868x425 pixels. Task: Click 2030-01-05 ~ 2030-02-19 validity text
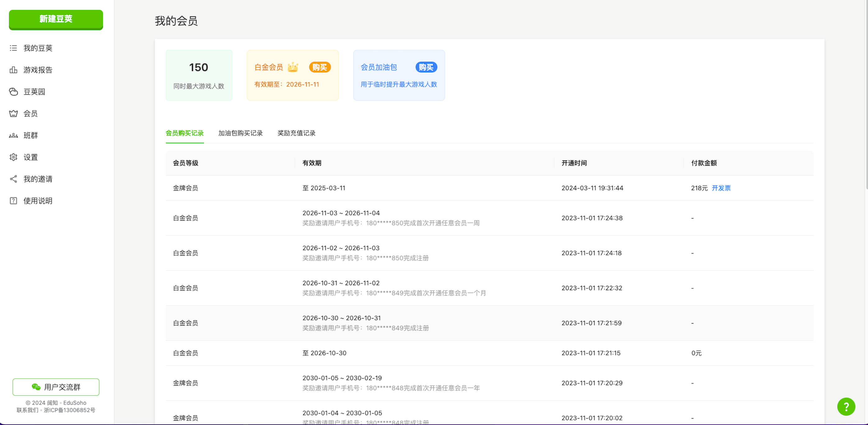click(342, 378)
